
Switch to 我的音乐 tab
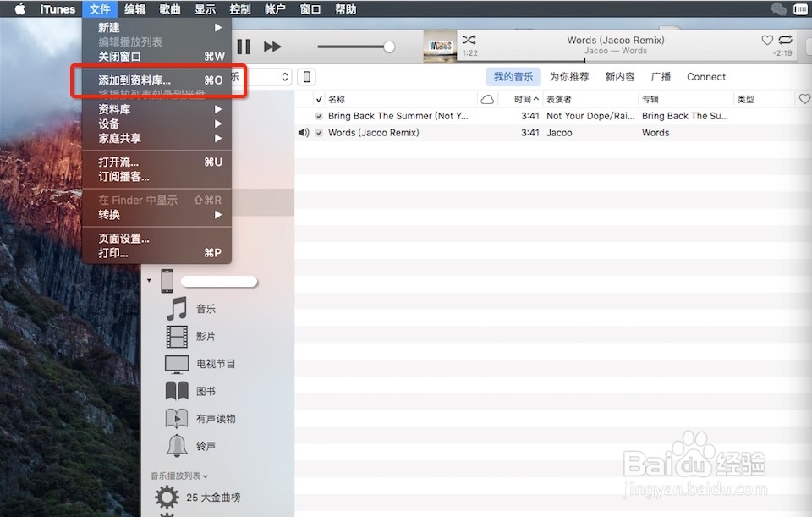pyautogui.click(x=513, y=77)
